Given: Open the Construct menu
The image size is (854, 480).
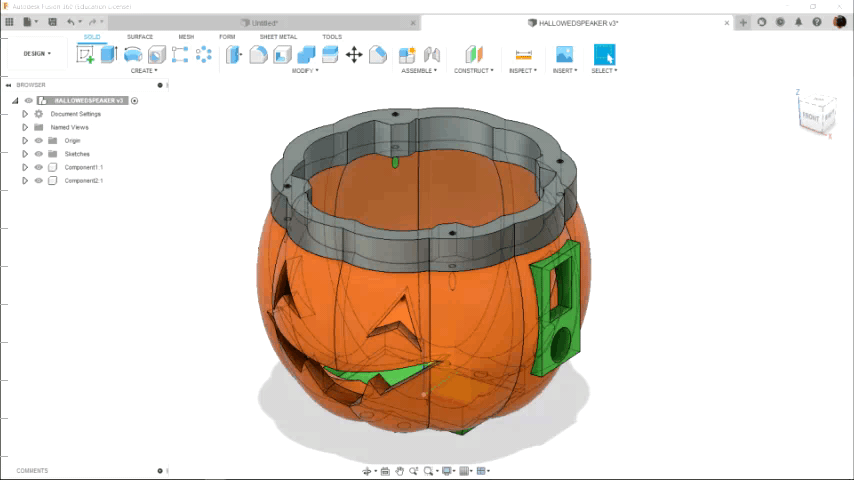Looking at the screenshot, I should (473, 71).
